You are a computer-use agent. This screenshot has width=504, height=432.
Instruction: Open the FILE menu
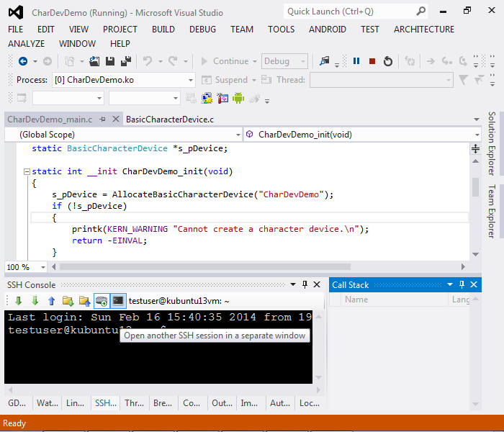click(x=15, y=30)
